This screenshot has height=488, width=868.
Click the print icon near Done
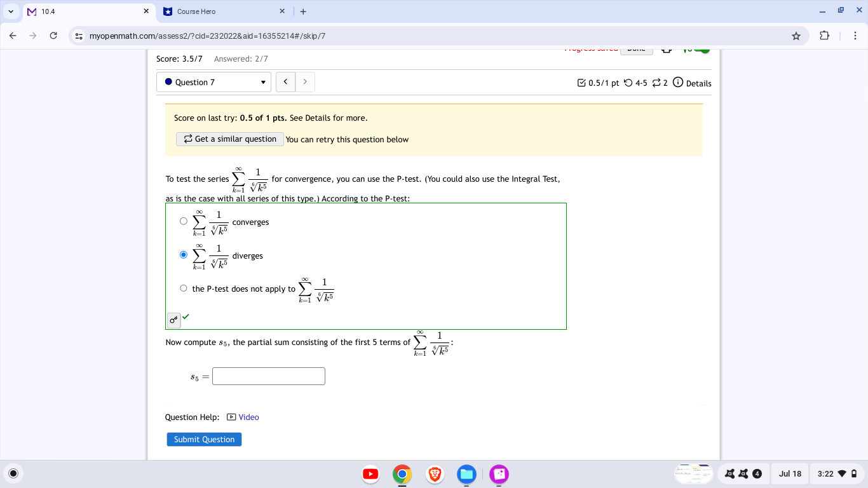tap(667, 50)
